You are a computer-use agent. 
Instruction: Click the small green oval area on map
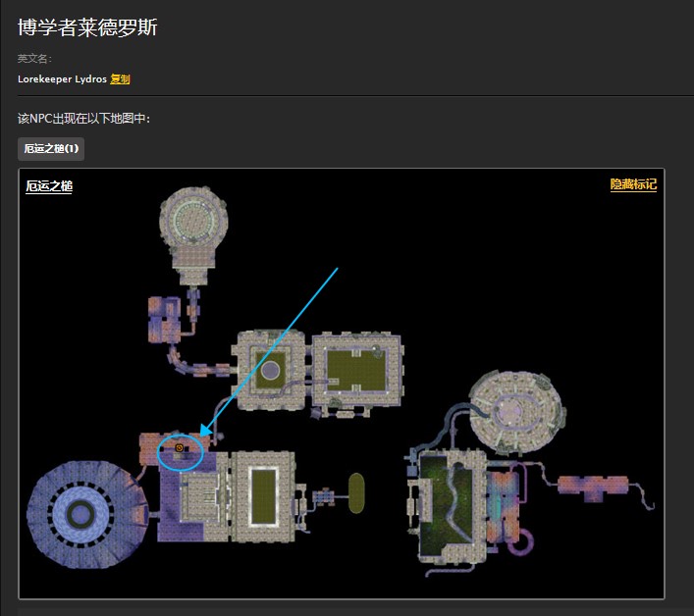[x=355, y=491]
